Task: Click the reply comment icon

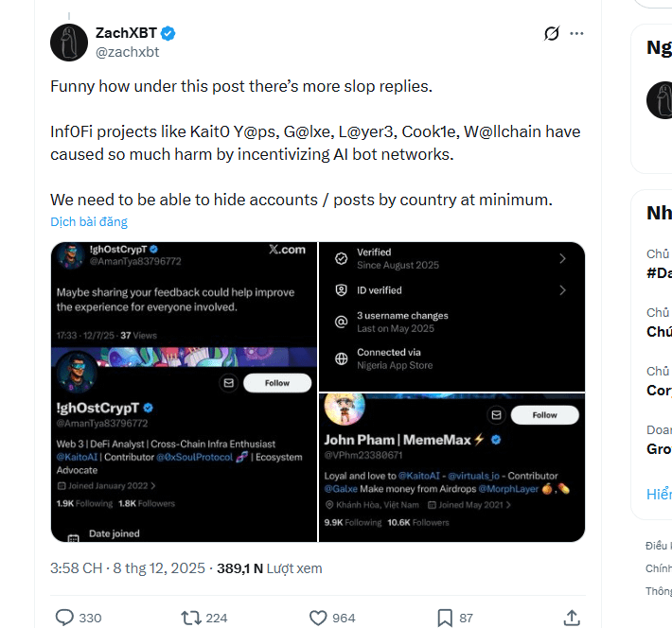Action: [x=64, y=618]
